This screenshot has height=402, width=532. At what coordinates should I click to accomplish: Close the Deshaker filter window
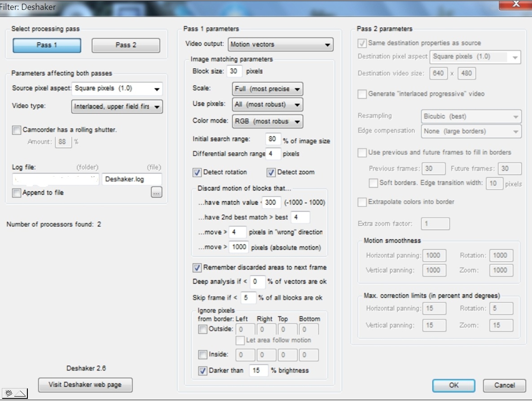[x=516, y=4]
